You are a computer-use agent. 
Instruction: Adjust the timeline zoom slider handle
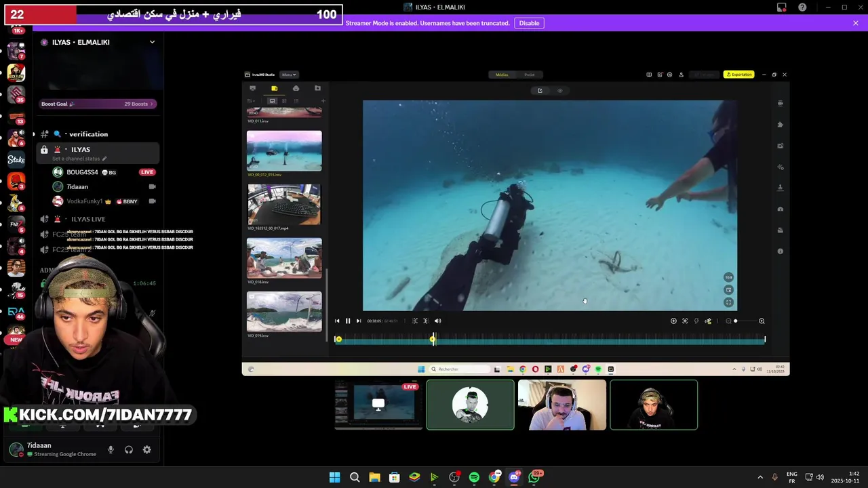coord(736,321)
